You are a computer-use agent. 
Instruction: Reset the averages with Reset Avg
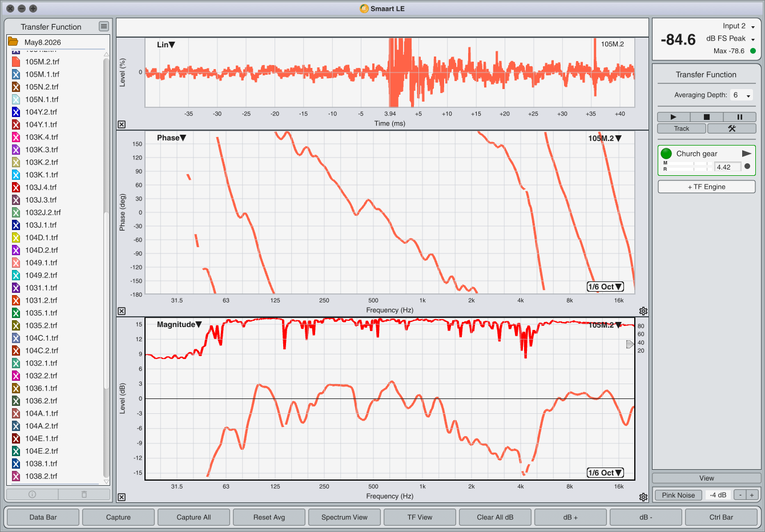(269, 517)
